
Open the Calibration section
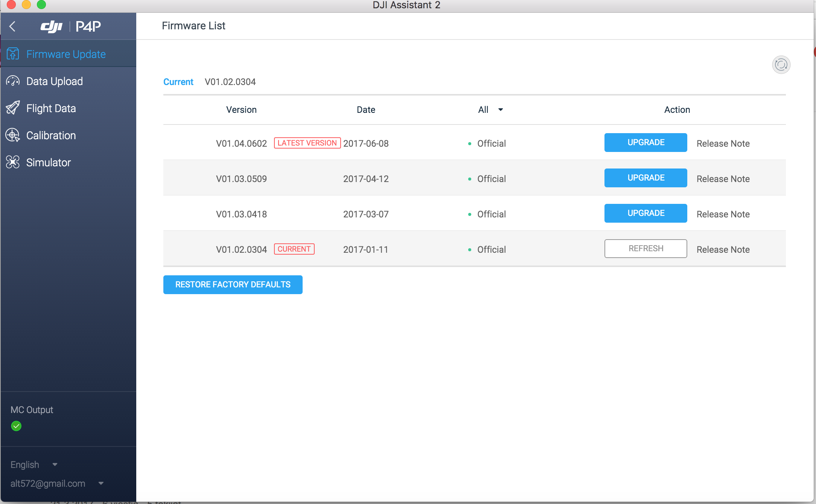coord(69,135)
